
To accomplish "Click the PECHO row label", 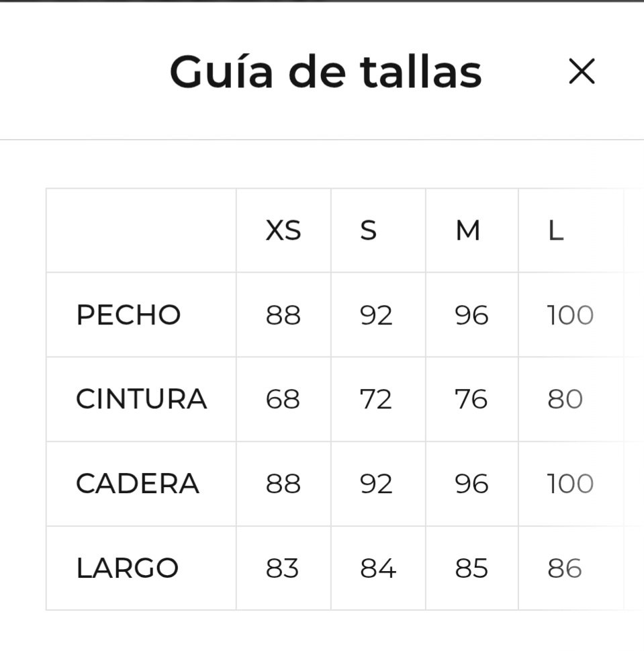I will tap(128, 315).
